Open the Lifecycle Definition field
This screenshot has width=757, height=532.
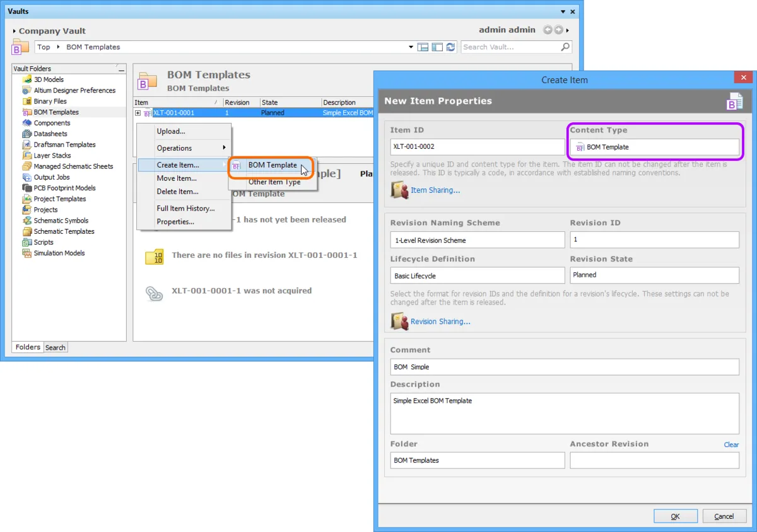(478, 275)
